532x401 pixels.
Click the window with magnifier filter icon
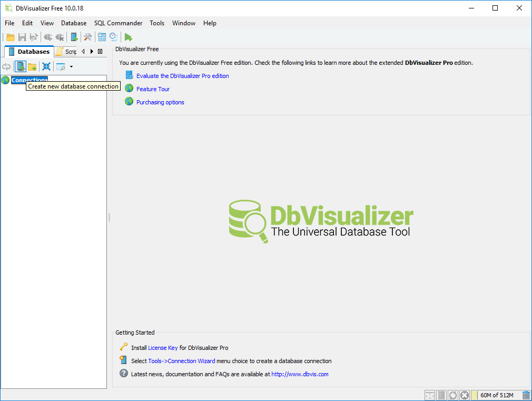click(x=61, y=66)
